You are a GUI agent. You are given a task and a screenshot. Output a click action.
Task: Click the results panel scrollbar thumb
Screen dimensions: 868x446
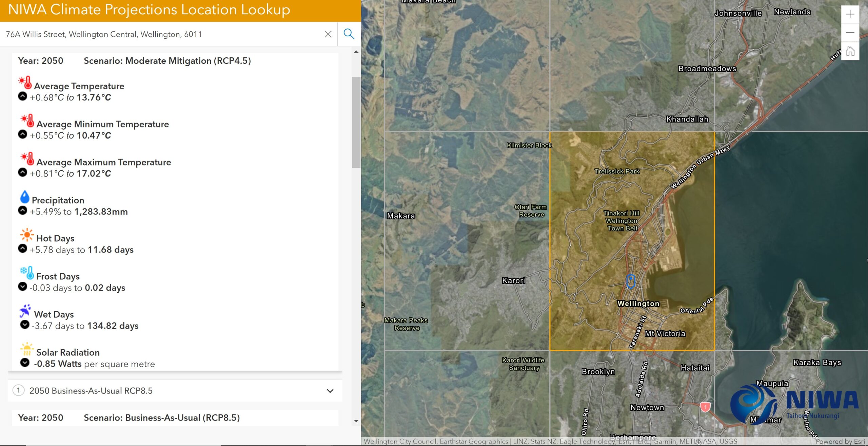tap(356, 122)
